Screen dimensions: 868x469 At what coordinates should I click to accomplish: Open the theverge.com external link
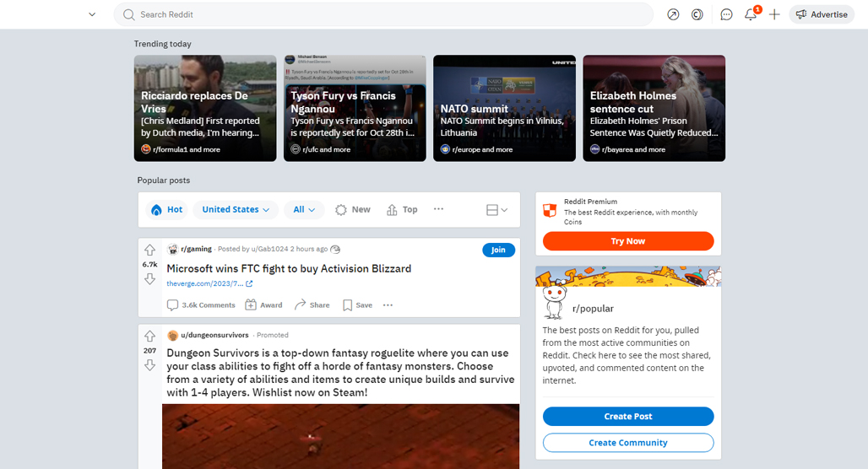[x=209, y=283]
